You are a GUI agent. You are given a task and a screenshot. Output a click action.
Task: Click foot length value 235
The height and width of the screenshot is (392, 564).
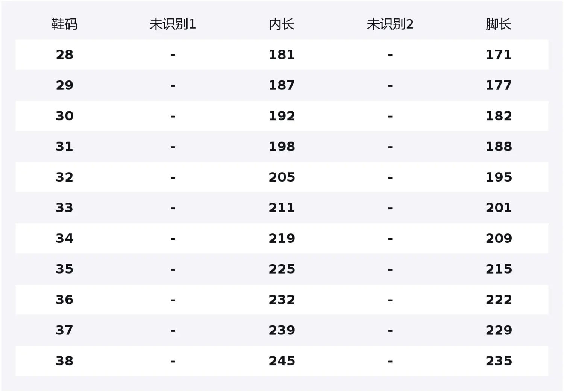(499, 361)
